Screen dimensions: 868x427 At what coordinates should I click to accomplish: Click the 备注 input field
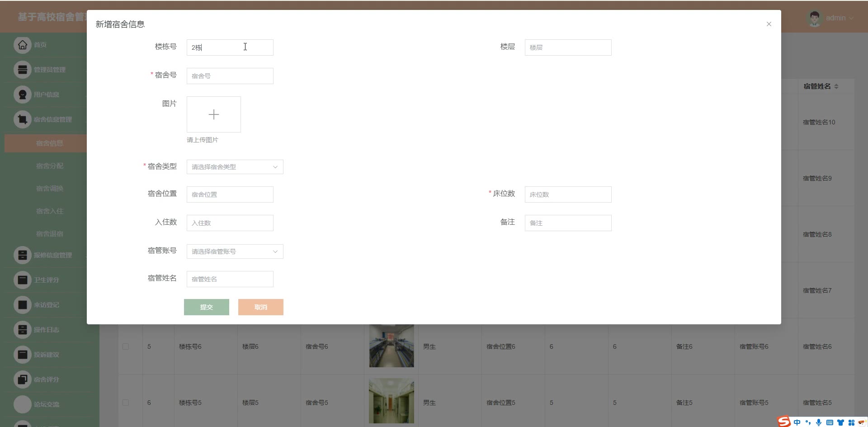tap(568, 223)
